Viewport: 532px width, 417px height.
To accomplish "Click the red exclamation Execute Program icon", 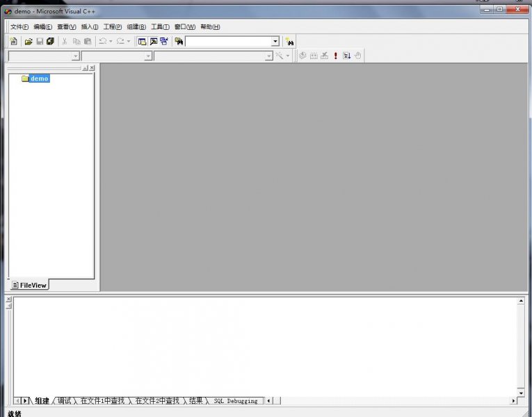I will coord(336,56).
